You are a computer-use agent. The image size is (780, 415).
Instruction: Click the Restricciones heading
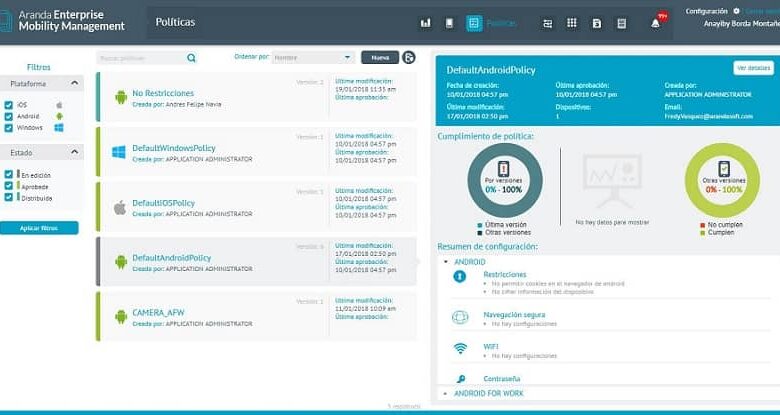click(x=504, y=274)
